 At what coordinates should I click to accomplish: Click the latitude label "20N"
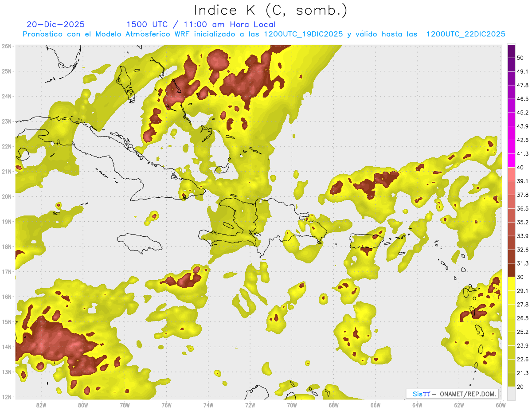coord(7,196)
